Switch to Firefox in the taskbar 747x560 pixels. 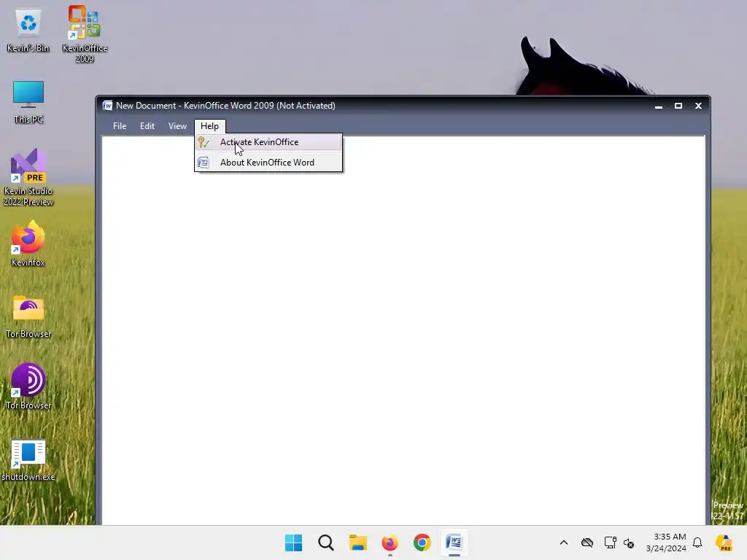(x=390, y=542)
